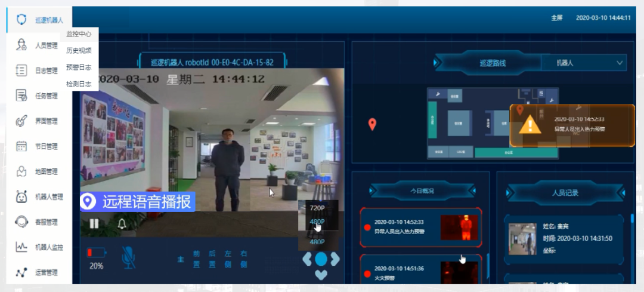
Task: Toggle the muted microphone icon
Action: point(128,256)
